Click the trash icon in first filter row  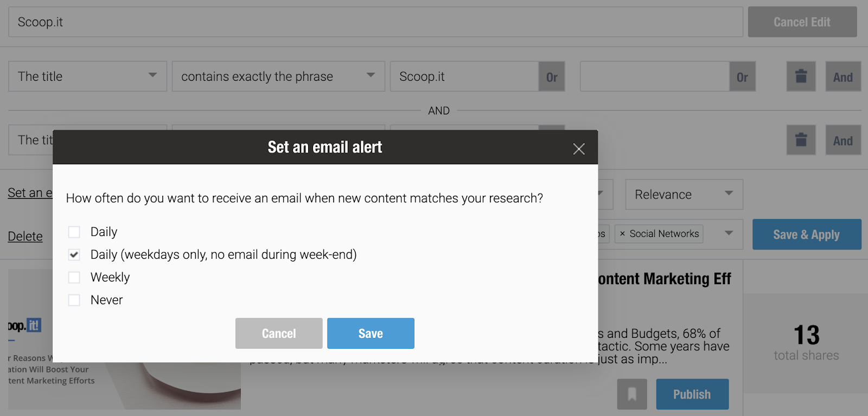(801, 76)
